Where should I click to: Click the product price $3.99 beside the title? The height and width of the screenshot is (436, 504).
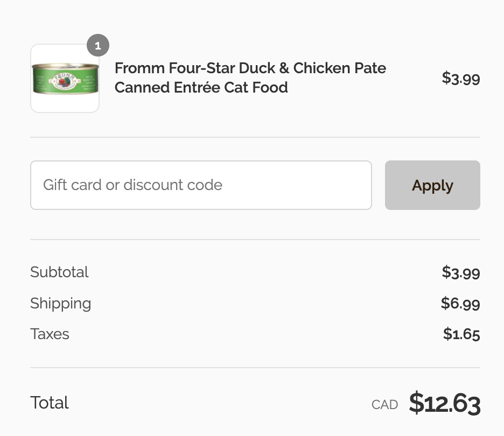(461, 78)
